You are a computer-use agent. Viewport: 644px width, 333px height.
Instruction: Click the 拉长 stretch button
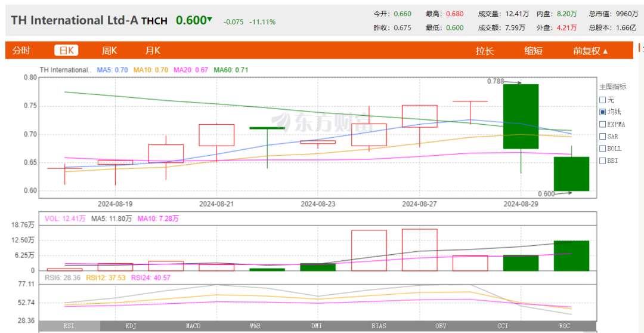(x=484, y=51)
